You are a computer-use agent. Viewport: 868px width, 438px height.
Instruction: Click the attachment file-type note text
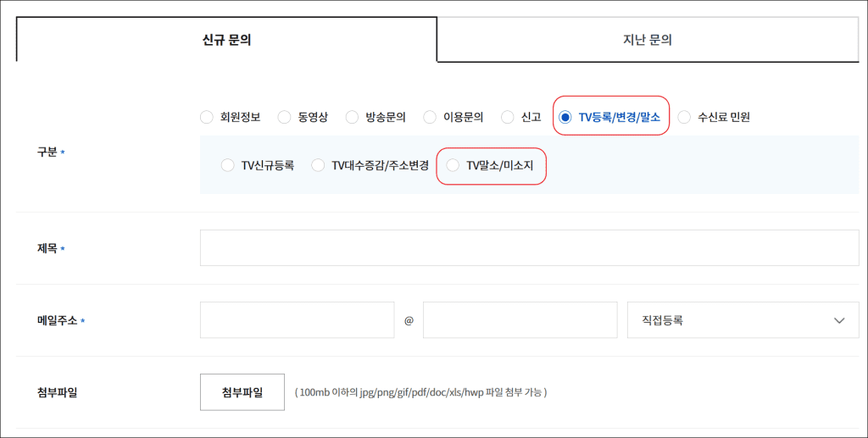click(x=420, y=392)
